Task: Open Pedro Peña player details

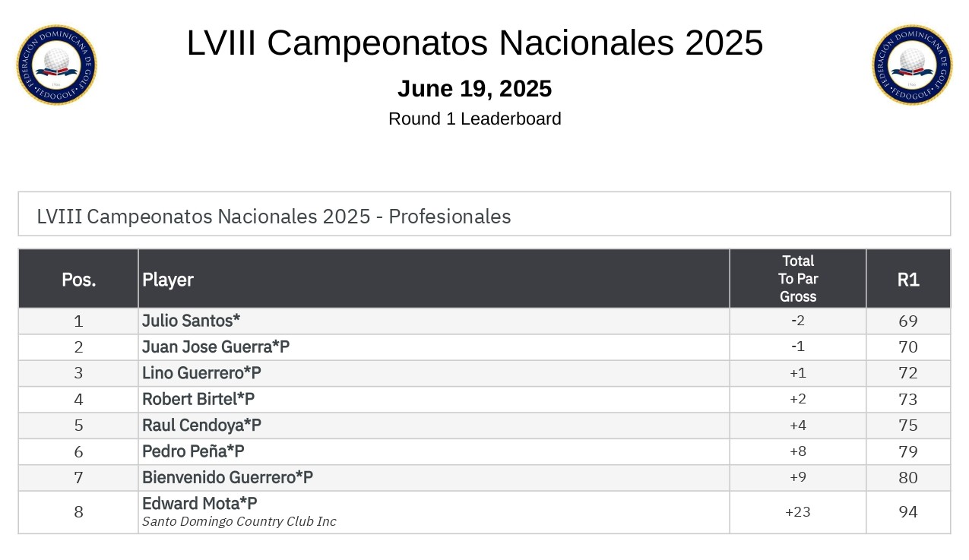Action: 193,451
